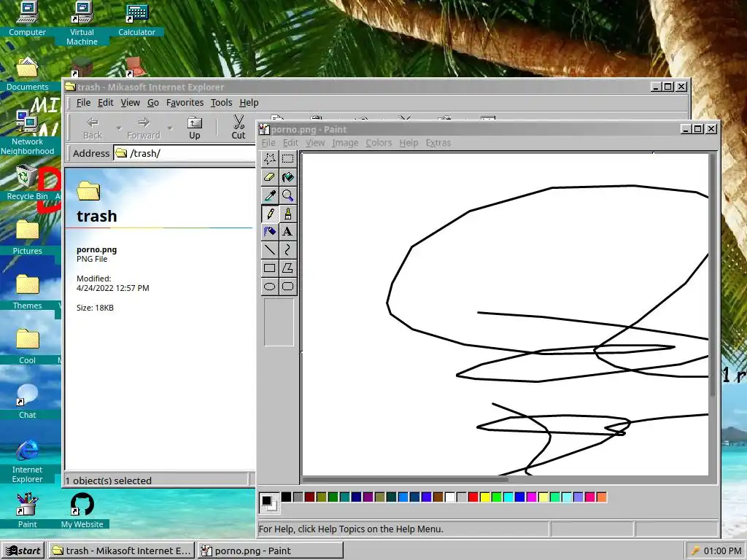Click the Start button on taskbar
Screen dimensions: 747x560
pyautogui.click(x=23, y=551)
